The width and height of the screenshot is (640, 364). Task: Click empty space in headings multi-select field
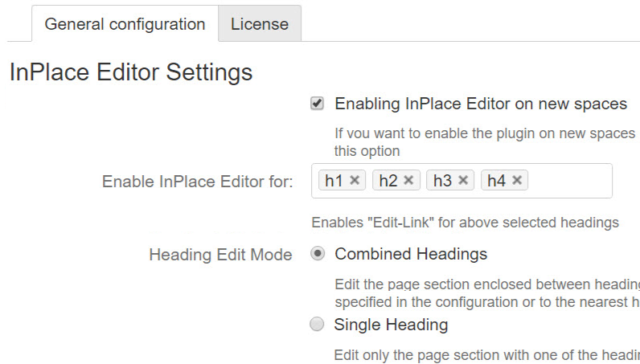569,181
